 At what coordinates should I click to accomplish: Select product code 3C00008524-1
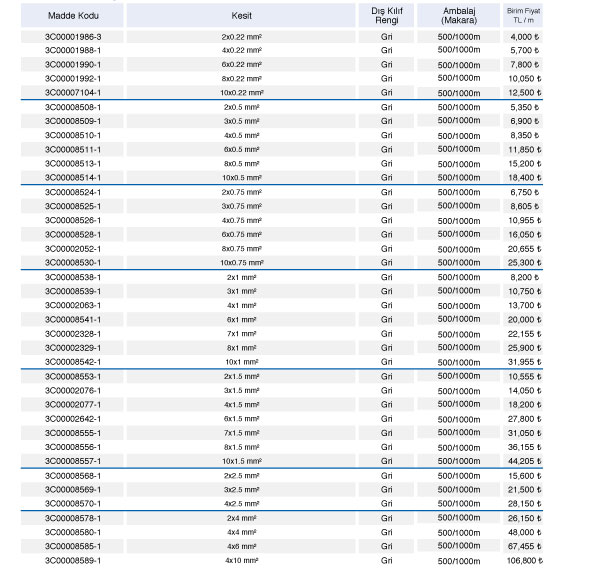[x=73, y=192]
